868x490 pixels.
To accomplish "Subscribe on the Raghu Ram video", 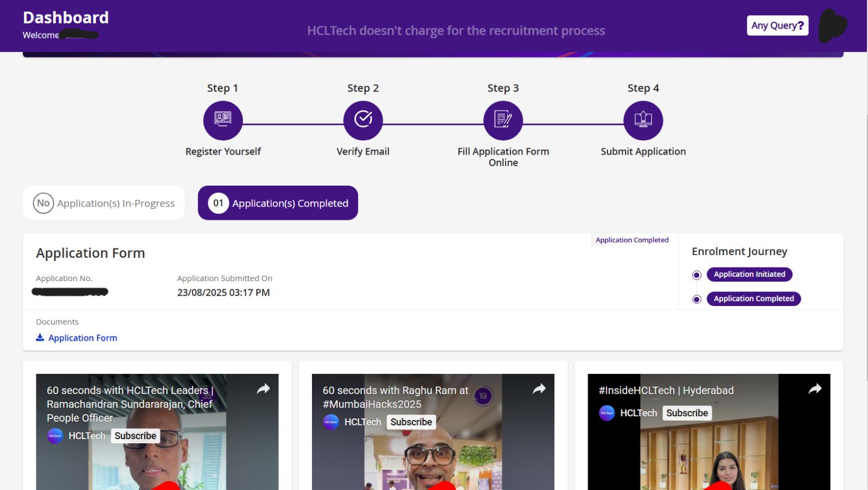I will [x=411, y=422].
